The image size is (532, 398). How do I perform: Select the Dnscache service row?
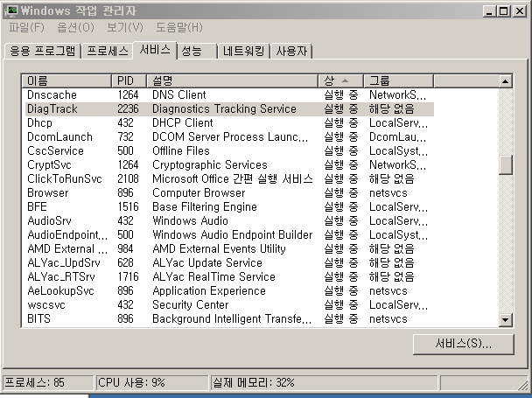pos(229,94)
